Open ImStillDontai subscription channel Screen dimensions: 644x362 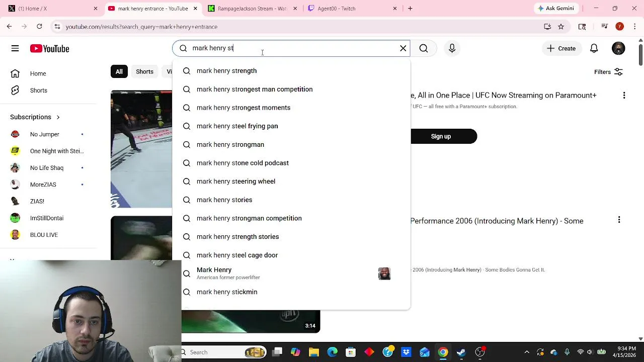click(47, 218)
